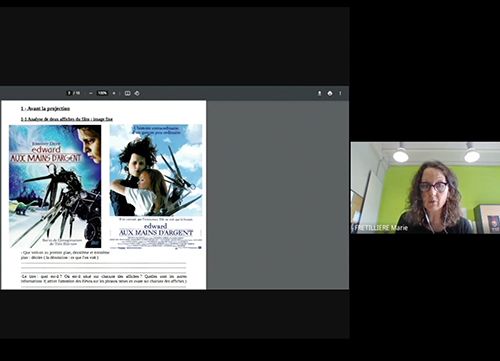The image size is (500, 361).
Task: Download the PDF file
Action: click(319, 93)
